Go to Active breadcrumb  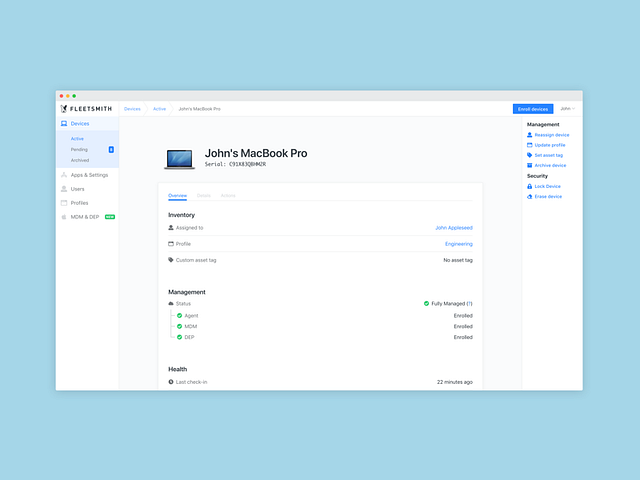(x=160, y=109)
